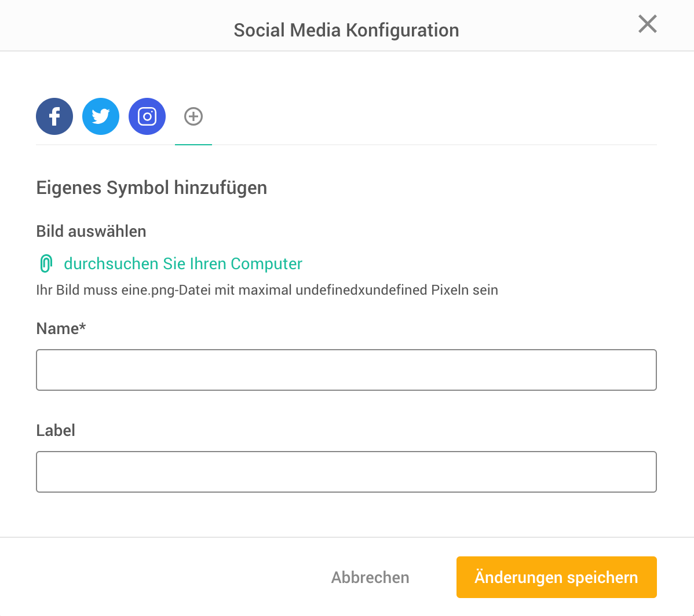Click the 'Eigenes Symbol hinzufügen' heading
Viewport: 694px width, 616px height.
(151, 188)
